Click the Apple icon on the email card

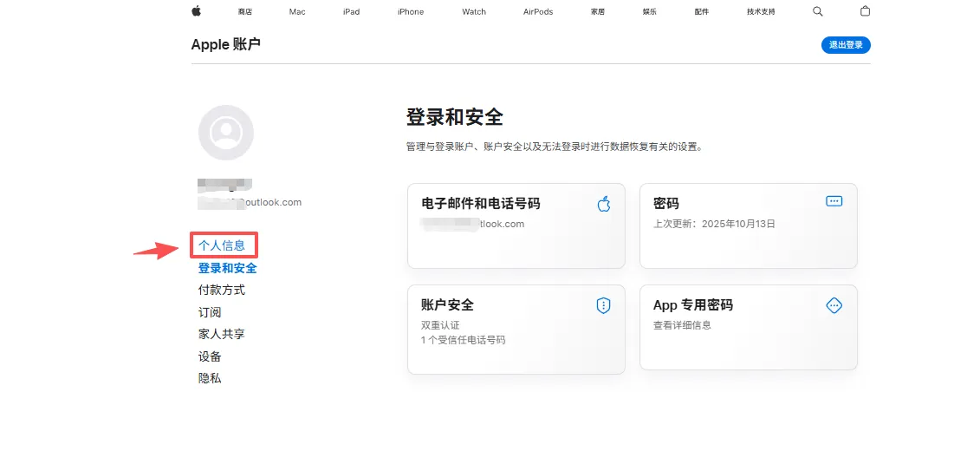tap(604, 203)
